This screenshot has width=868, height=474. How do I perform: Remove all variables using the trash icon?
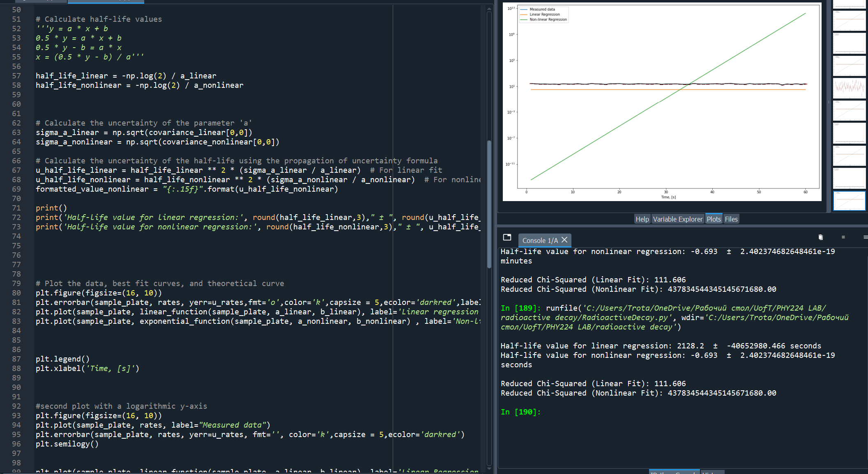(x=820, y=237)
